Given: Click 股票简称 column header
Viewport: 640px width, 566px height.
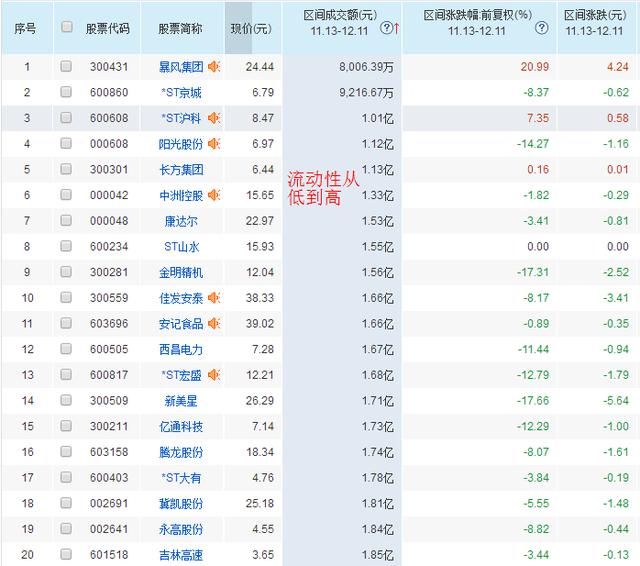Looking at the screenshot, I should click(180, 29).
